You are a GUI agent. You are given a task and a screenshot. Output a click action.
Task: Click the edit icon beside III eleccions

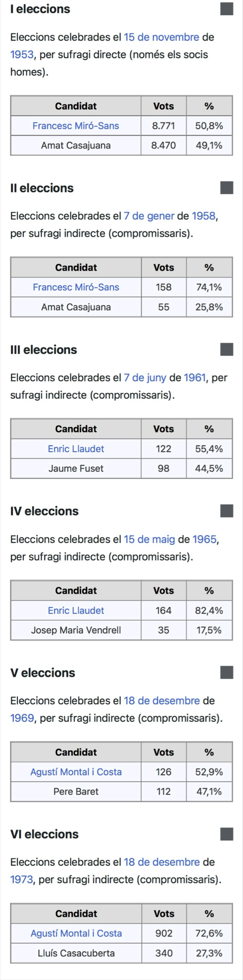tap(226, 349)
